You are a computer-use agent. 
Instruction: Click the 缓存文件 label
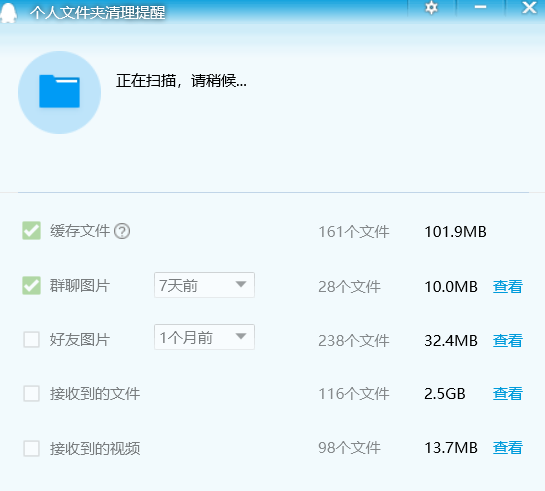tap(80, 231)
